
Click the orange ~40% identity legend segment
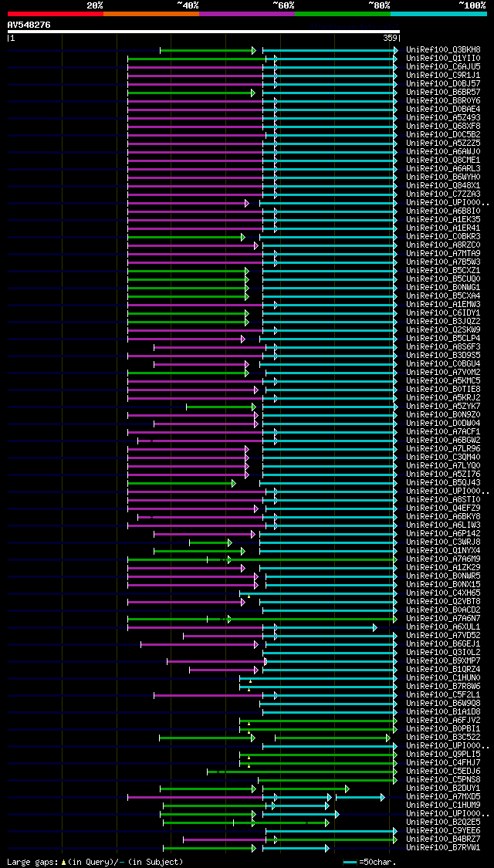tap(151, 13)
